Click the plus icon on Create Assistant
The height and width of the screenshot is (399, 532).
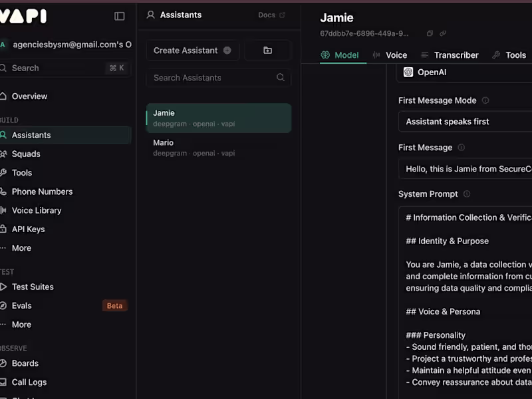pos(227,51)
